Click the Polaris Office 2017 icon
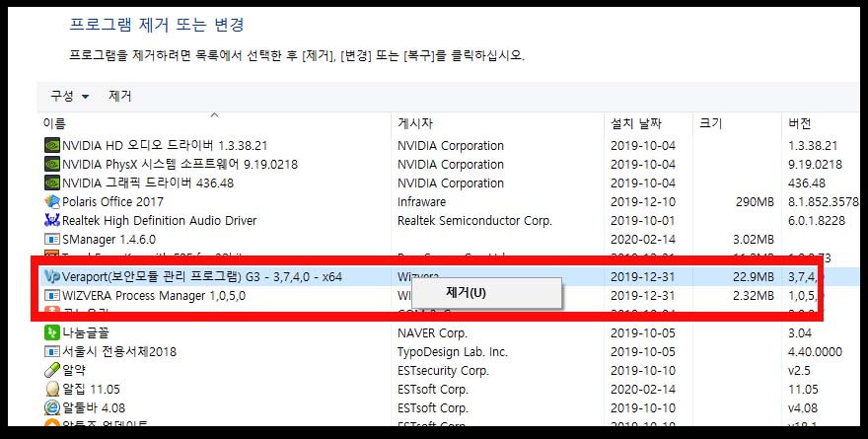 pos(51,201)
